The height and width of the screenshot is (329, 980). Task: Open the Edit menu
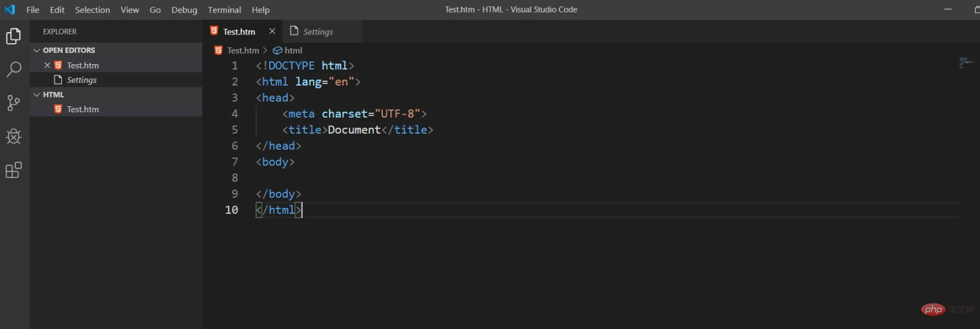pos(57,10)
